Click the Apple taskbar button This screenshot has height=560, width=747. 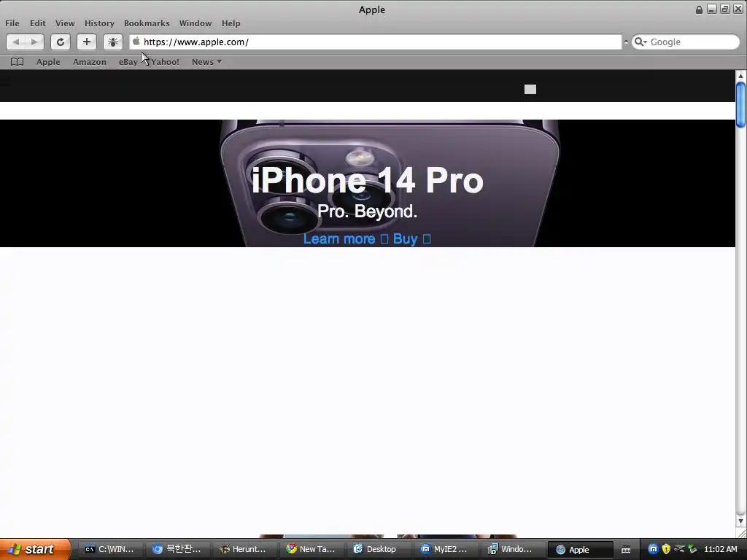pos(580,550)
